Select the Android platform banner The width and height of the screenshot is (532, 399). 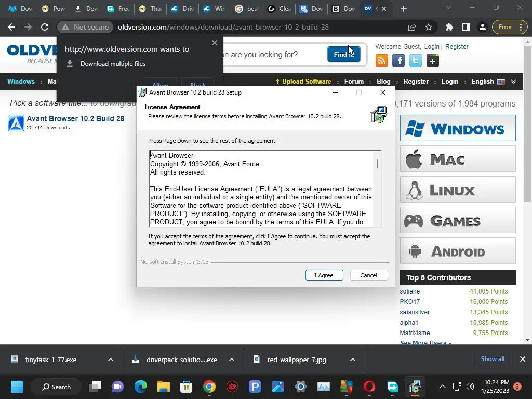click(x=458, y=251)
